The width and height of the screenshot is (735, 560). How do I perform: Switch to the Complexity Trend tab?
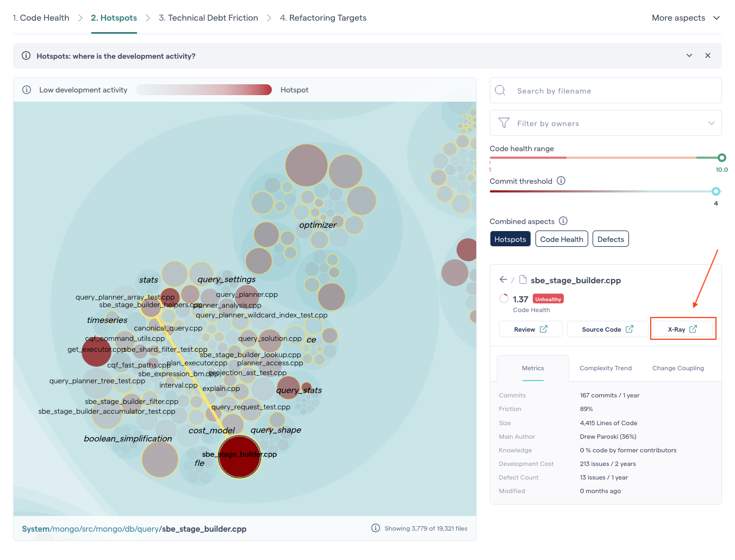[605, 368]
